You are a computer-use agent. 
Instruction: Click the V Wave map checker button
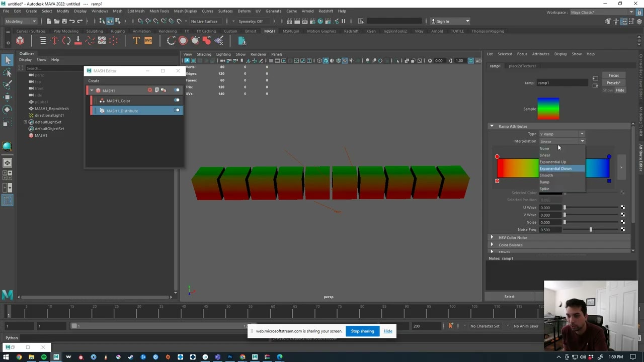pyautogui.click(x=623, y=215)
